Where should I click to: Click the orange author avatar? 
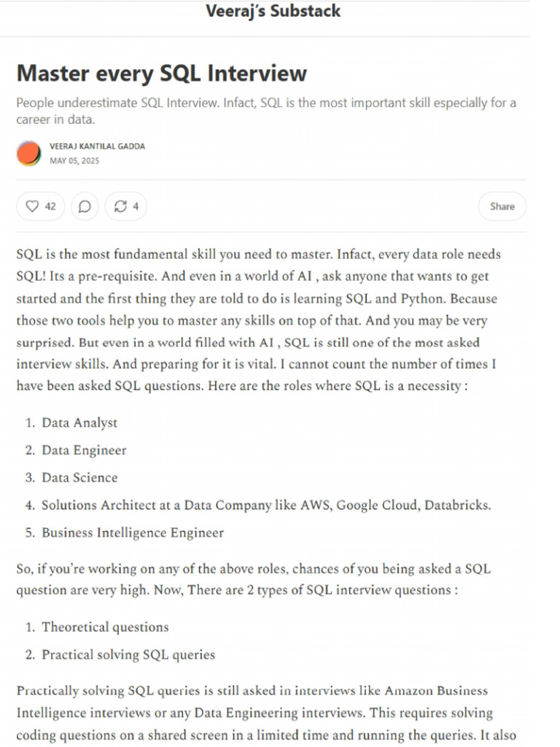pos(28,153)
